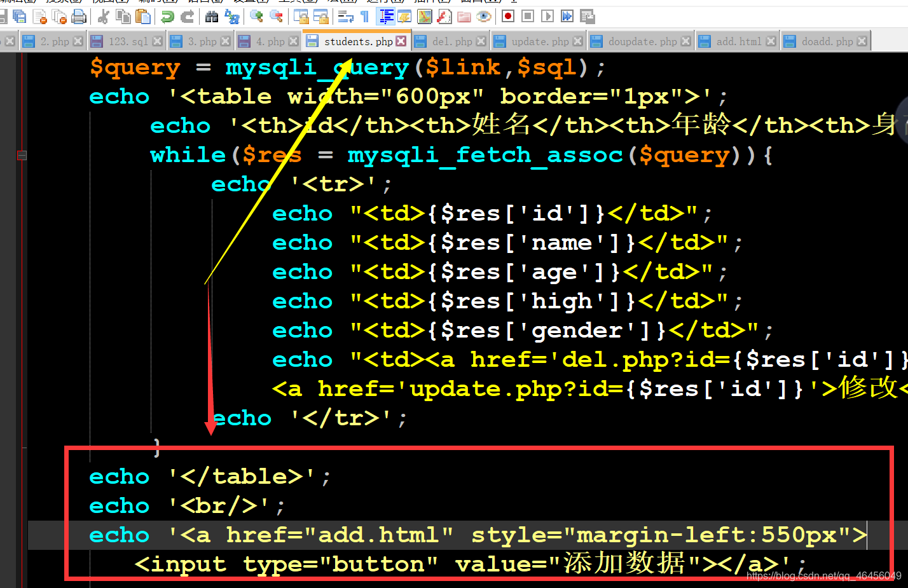Viewport: 908px width, 588px height.
Task: Click the Save Recorded Macro icon
Action: click(588, 17)
